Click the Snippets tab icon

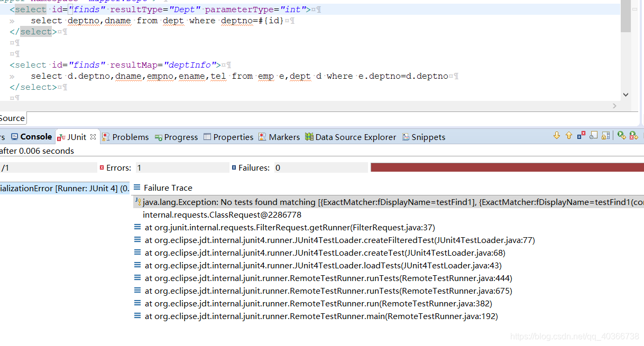406,137
